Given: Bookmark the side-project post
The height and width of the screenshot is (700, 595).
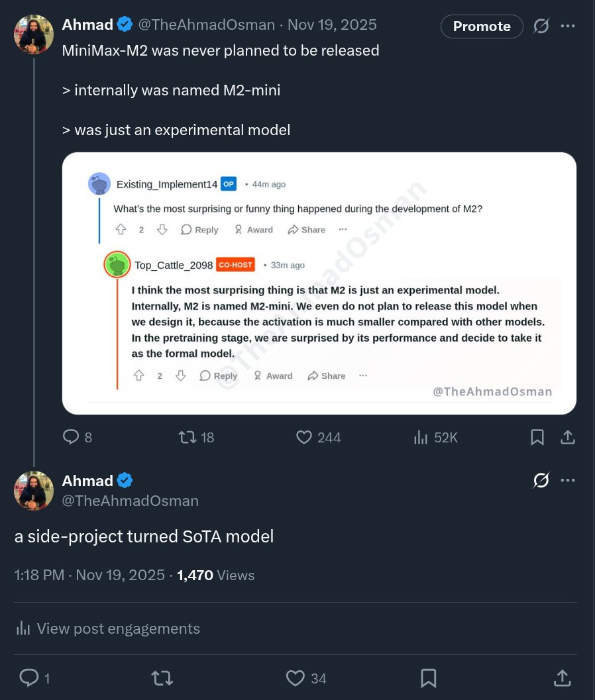Looking at the screenshot, I should (428, 678).
